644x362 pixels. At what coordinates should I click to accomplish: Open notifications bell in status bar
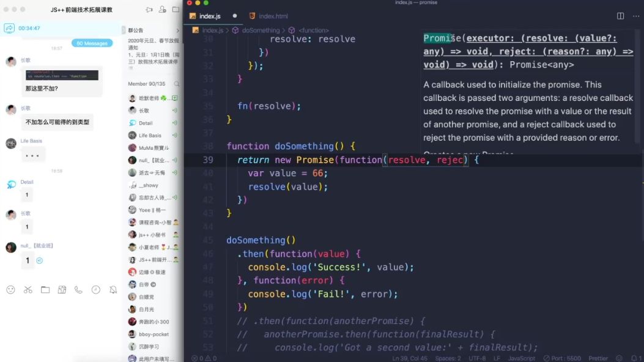click(x=634, y=358)
